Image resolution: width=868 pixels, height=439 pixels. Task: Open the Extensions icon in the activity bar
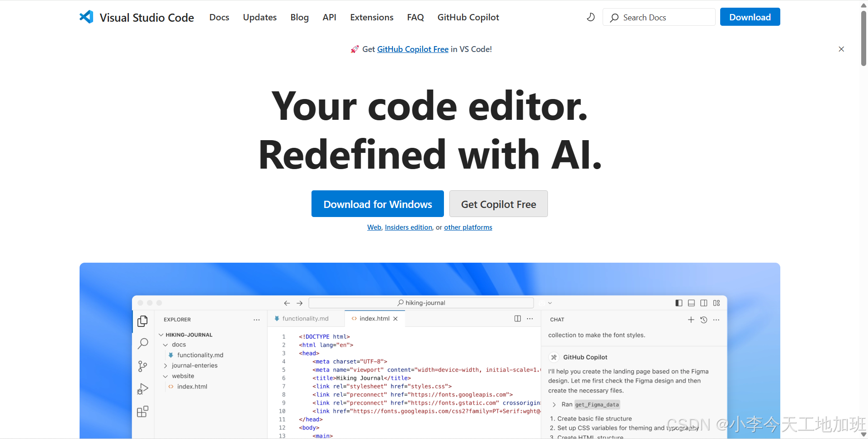click(x=142, y=411)
